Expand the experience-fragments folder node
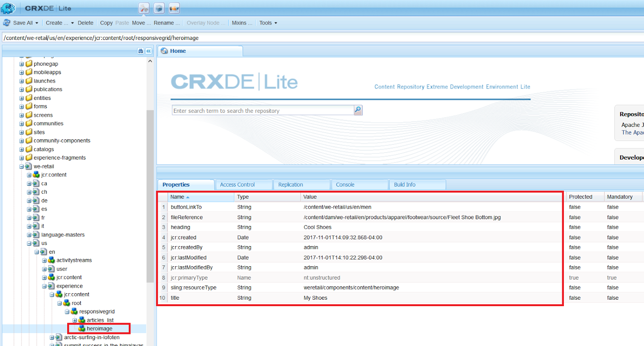This screenshot has width=644, height=346. (x=22, y=158)
